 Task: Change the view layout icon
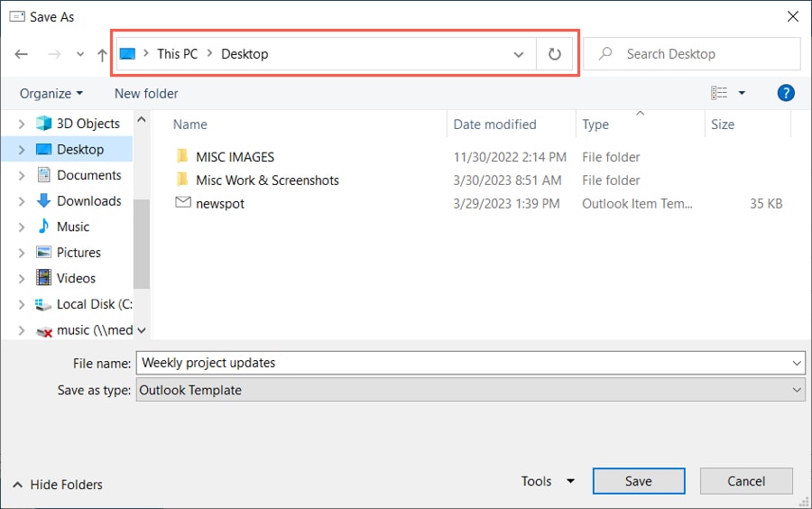pyautogui.click(x=719, y=93)
